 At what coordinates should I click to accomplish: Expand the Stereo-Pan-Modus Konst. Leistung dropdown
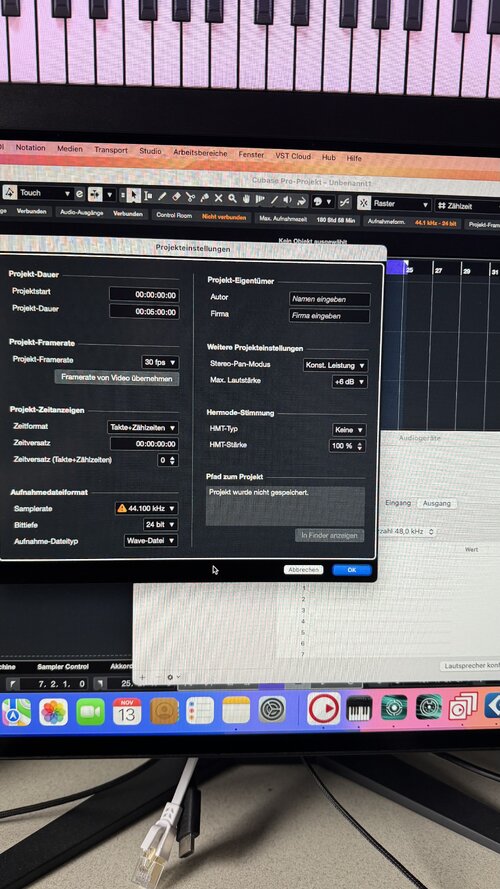click(336, 365)
